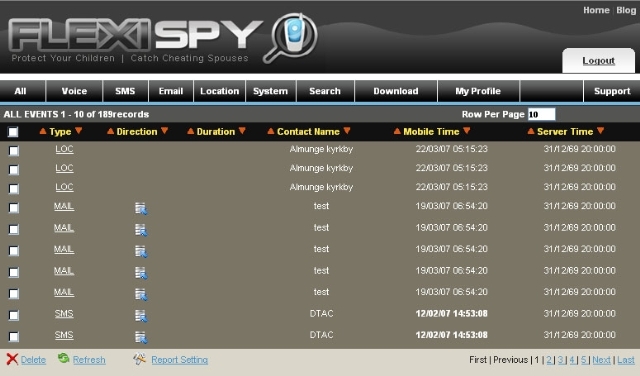This screenshot has height=376, width=640.
Task: Sort Contact Name descending with down arrow
Action: (x=347, y=131)
